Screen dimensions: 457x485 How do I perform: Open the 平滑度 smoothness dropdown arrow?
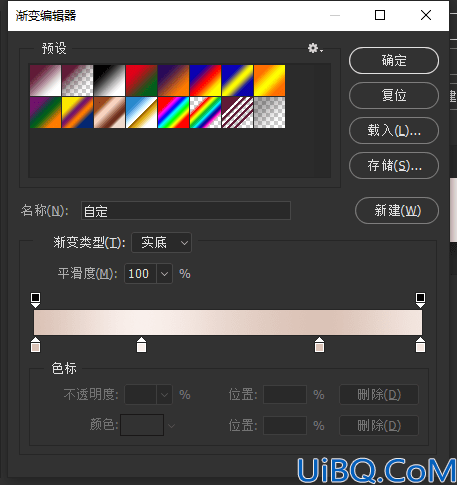point(164,274)
